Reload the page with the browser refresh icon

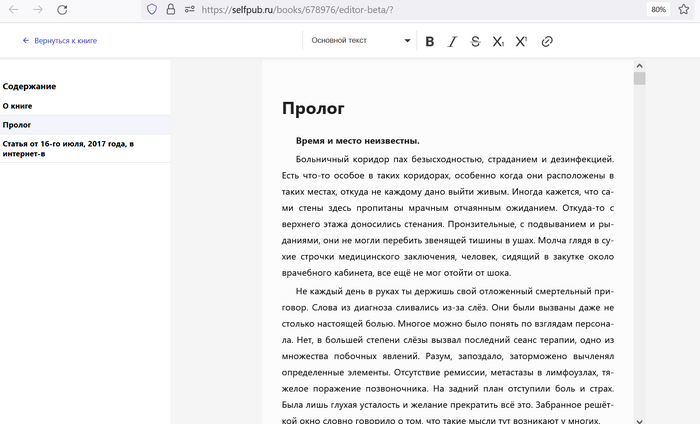pyautogui.click(x=63, y=9)
